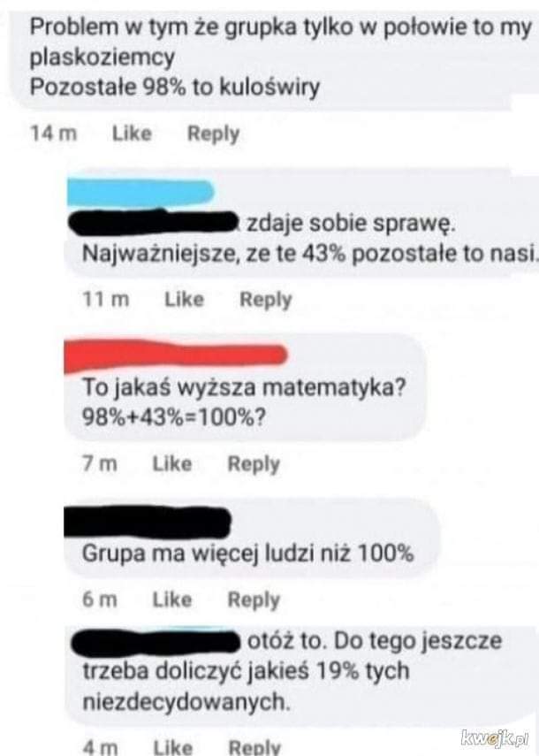539x756 pixels.
Task: Click the blacked-out mention before 'otóż to'
Action: point(156,642)
